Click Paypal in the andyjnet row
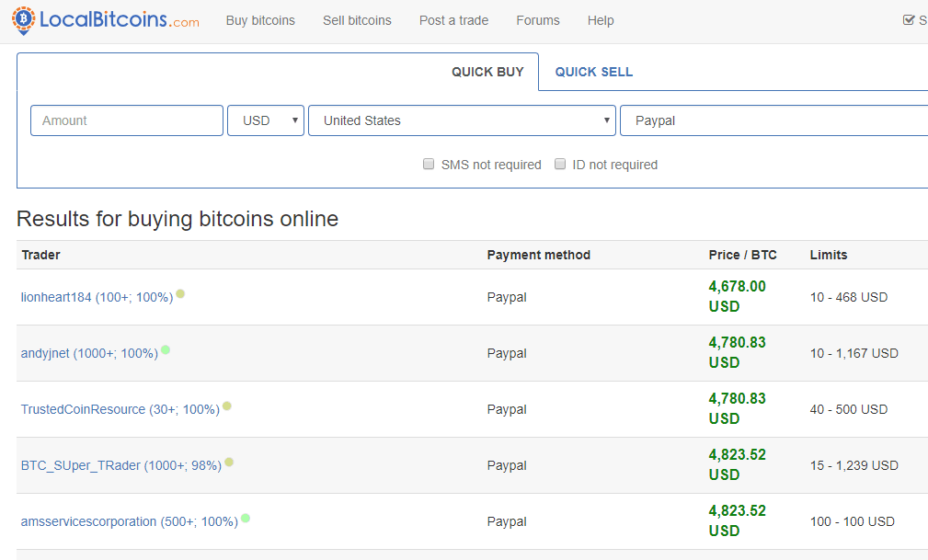 507,353
